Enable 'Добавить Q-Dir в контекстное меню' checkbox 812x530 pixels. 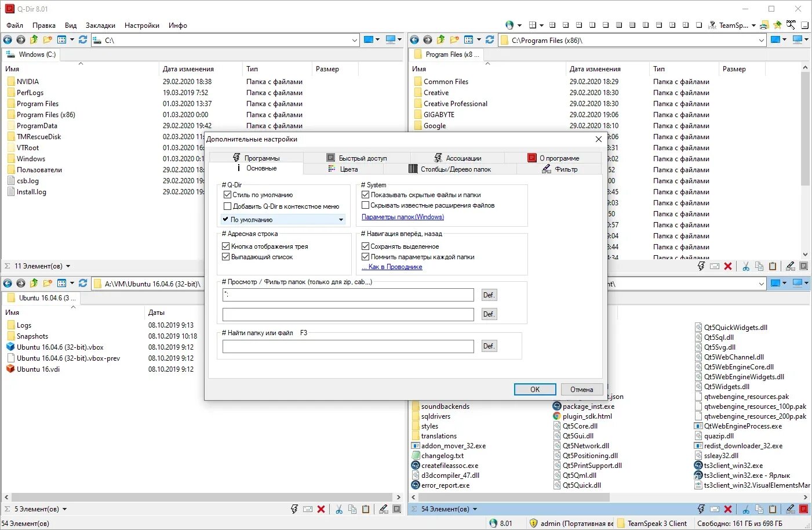click(x=228, y=206)
